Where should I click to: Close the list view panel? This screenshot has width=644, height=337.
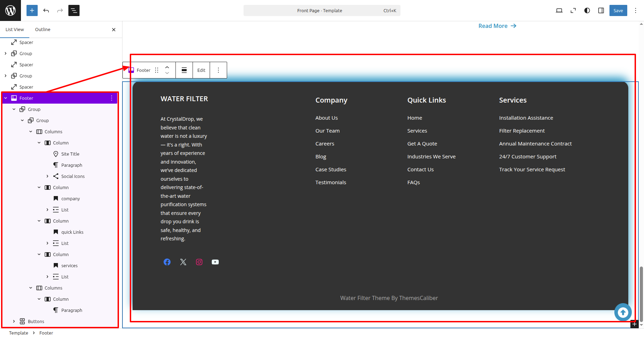point(114,30)
